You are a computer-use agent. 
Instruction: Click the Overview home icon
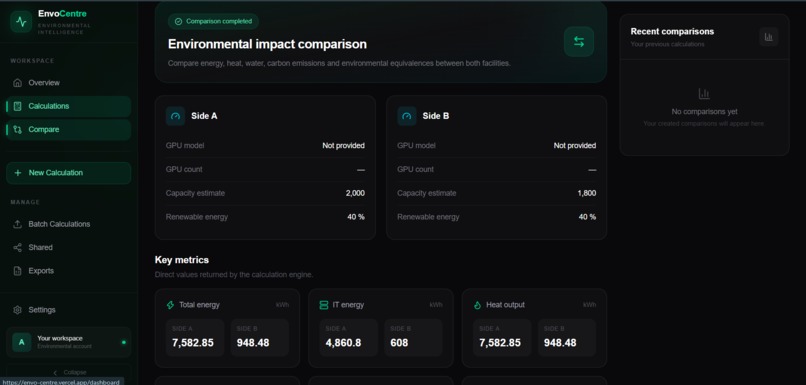(17, 83)
